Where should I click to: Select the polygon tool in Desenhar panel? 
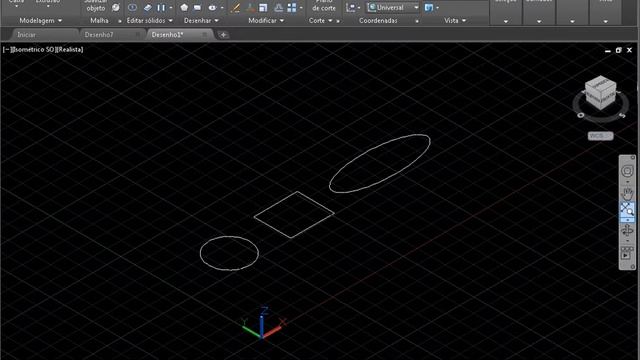pyautogui.click(x=184, y=7)
